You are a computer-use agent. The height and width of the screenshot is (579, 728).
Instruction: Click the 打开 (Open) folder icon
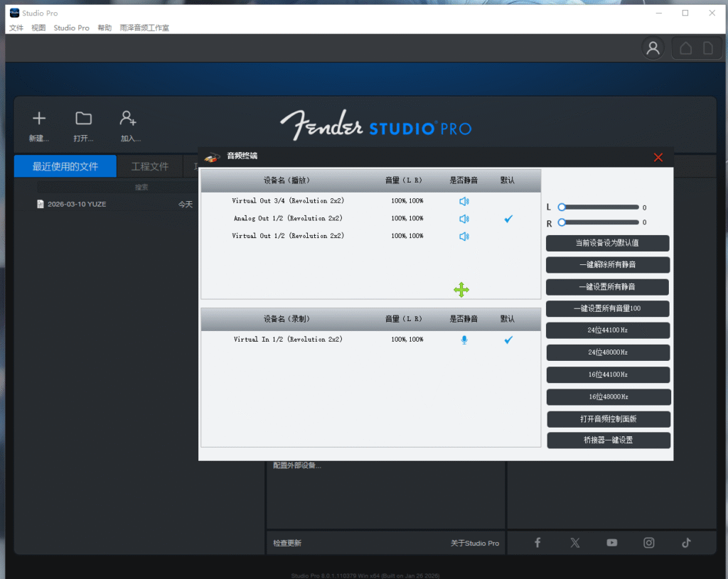tap(83, 118)
